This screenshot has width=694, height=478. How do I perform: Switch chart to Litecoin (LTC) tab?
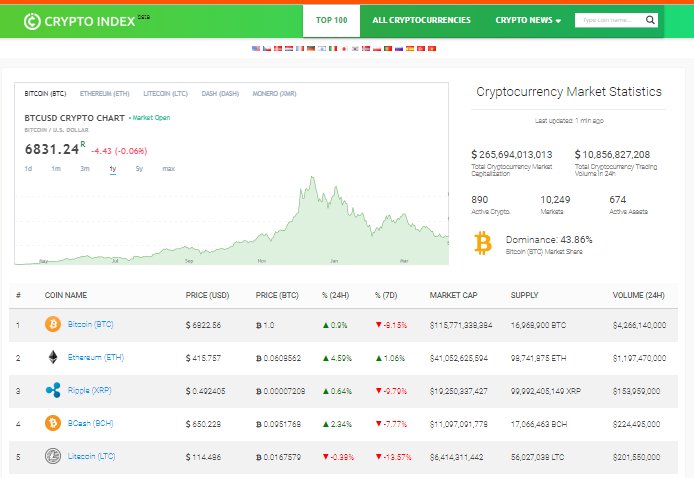pyautogui.click(x=166, y=94)
